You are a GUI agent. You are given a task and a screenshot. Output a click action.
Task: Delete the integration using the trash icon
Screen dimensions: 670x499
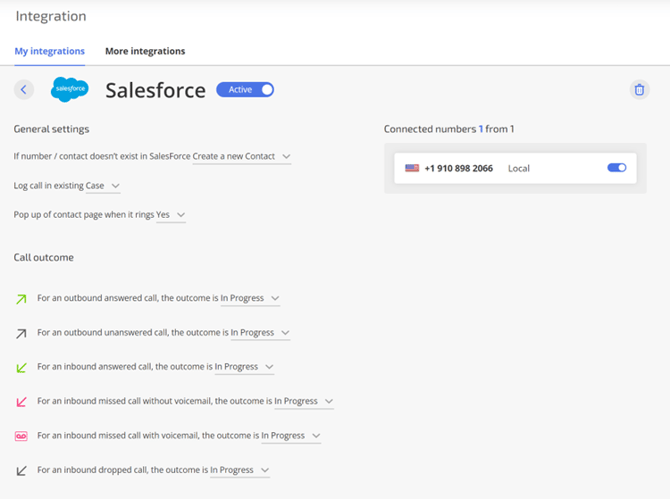pos(639,90)
